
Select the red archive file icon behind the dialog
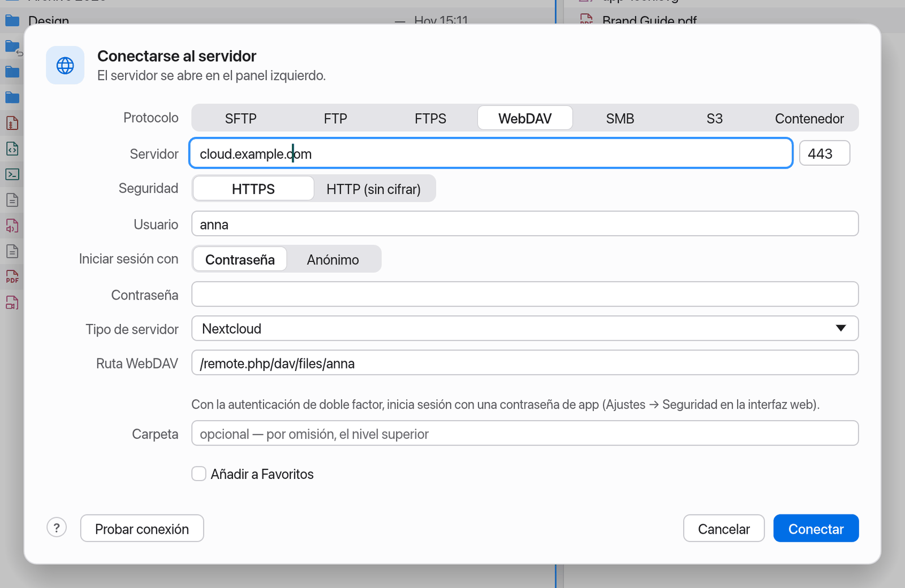coord(12,123)
